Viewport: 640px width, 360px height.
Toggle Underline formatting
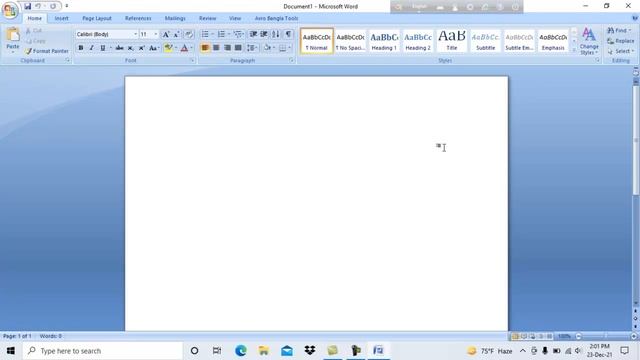tap(102, 48)
